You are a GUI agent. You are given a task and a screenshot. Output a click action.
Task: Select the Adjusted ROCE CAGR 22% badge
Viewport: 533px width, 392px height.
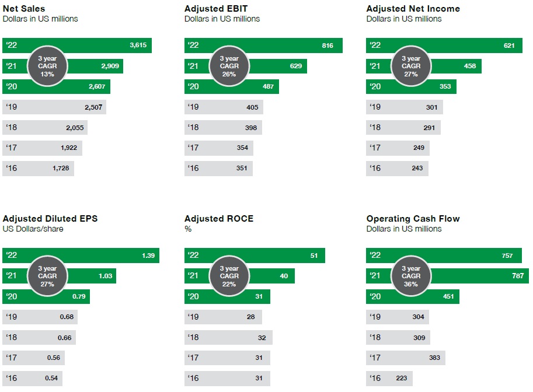[229, 276]
